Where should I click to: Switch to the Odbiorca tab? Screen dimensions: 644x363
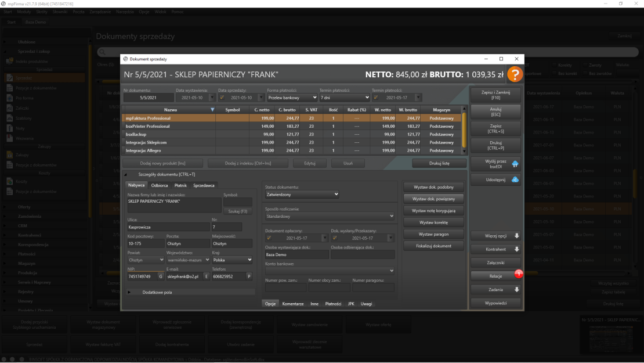tap(160, 185)
